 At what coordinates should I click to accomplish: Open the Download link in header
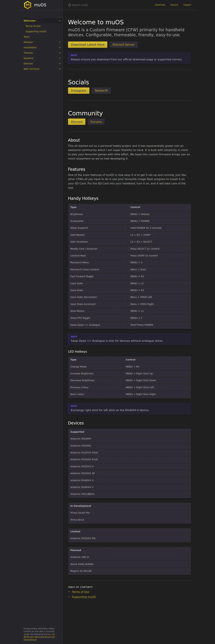pos(160,5)
